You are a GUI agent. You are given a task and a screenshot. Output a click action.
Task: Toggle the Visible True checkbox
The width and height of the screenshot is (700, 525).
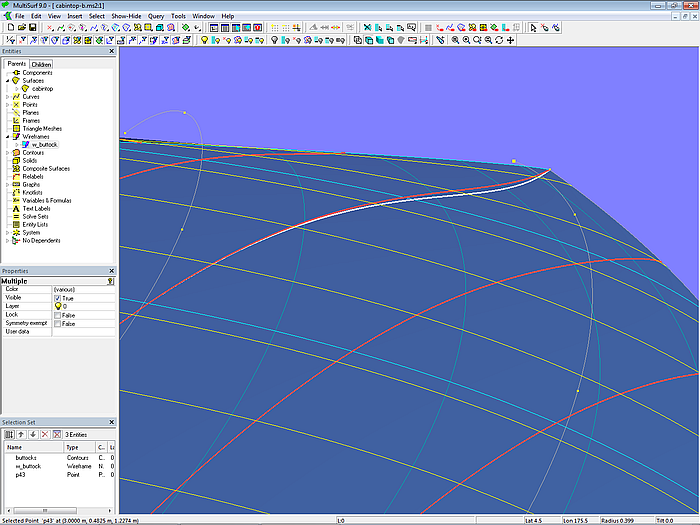coord(57,298)
